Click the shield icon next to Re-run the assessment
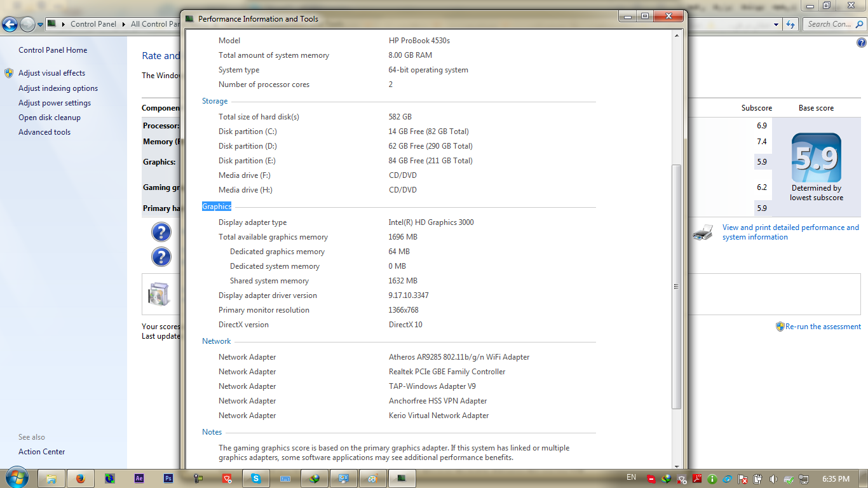The height and width of the screenshot is (488, 868). [780, 327]
